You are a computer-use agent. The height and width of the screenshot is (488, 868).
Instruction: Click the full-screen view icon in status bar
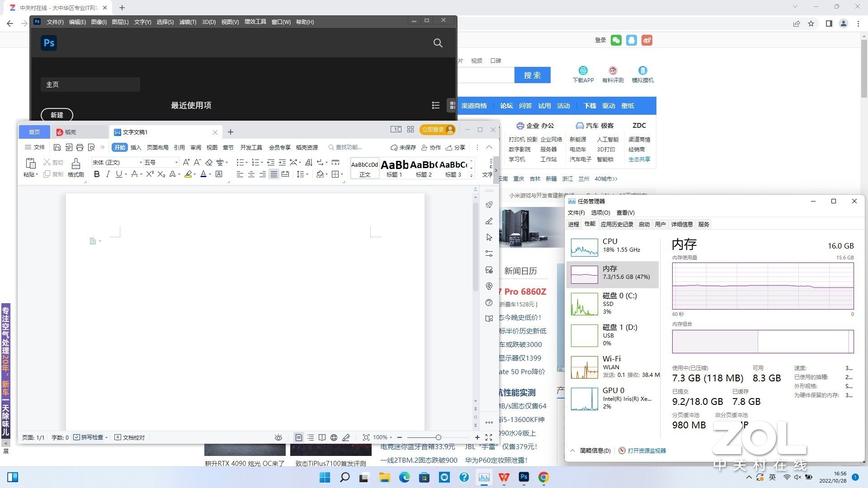[489, 437]
